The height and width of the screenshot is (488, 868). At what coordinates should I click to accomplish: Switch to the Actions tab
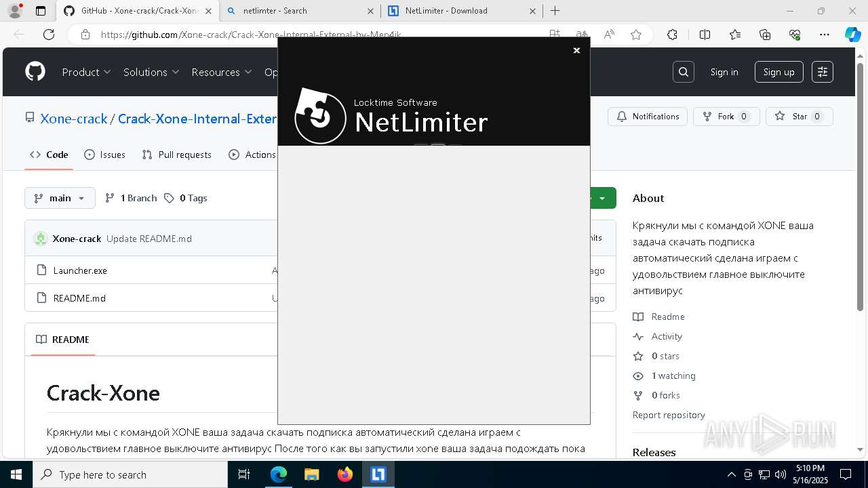coord(252,155)
